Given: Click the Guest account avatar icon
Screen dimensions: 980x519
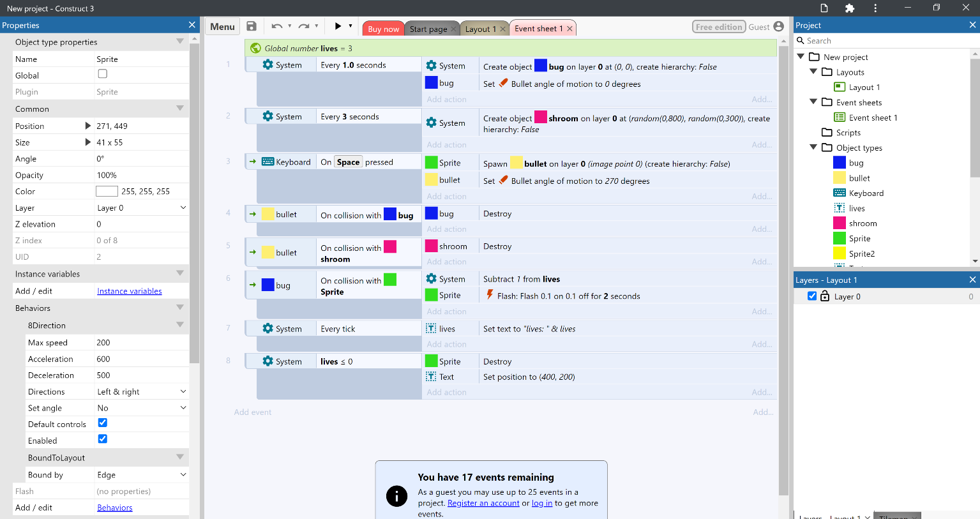Looking at the screenshot, I should (x=778, y=26).
